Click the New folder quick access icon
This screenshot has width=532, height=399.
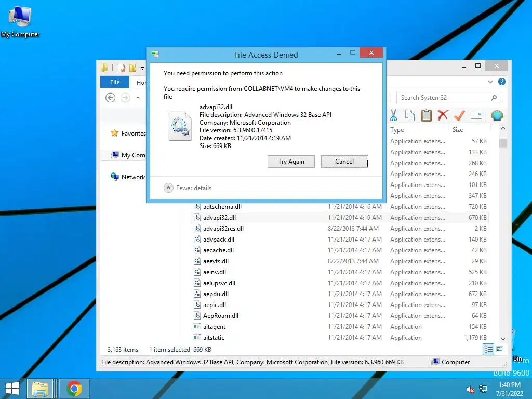point(132,68)
